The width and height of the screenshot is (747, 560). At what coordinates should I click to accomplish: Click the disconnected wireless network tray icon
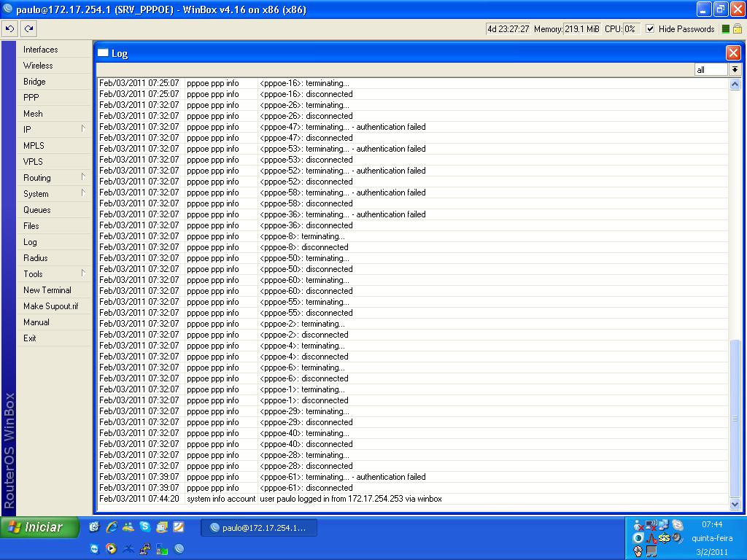tap(651, 525)
